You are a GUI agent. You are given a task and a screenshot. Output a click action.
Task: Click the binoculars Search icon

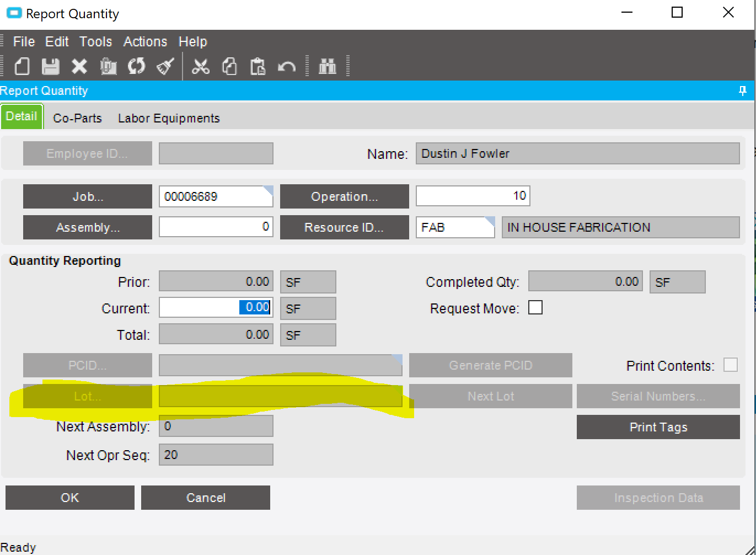(x=328, y=67)
